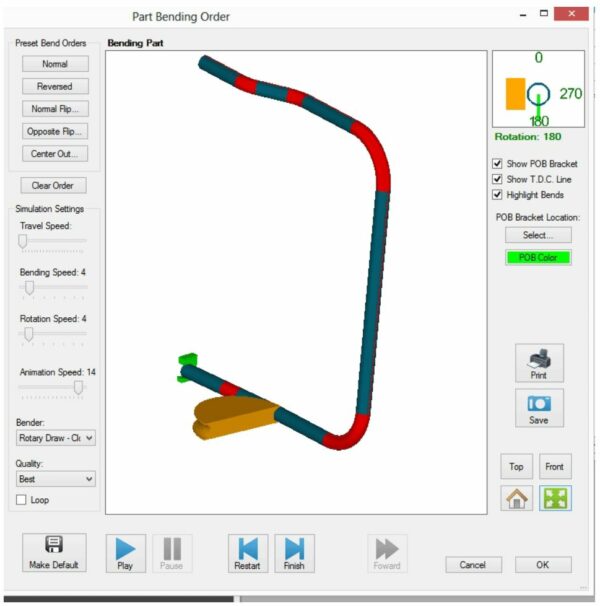Click the Cancel button
The width and height of the screenshot is (600, 606).
tap(474, 565)
